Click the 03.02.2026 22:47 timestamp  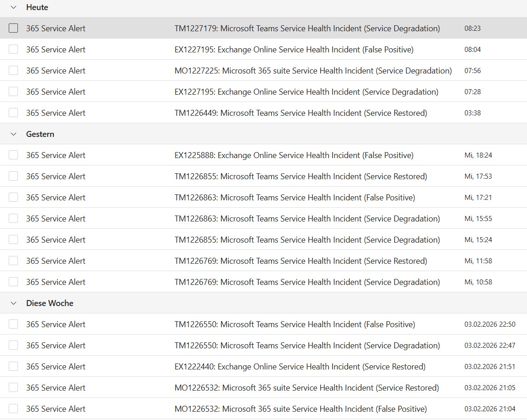click(490, 346)
